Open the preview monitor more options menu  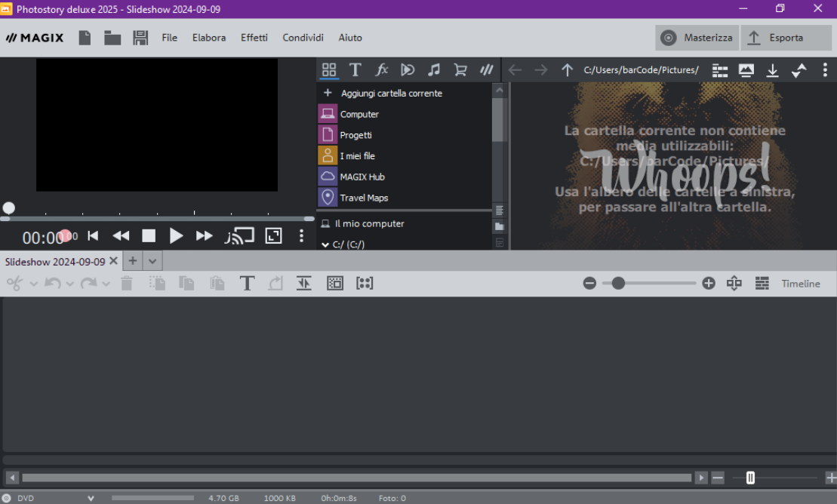point(301,236)
